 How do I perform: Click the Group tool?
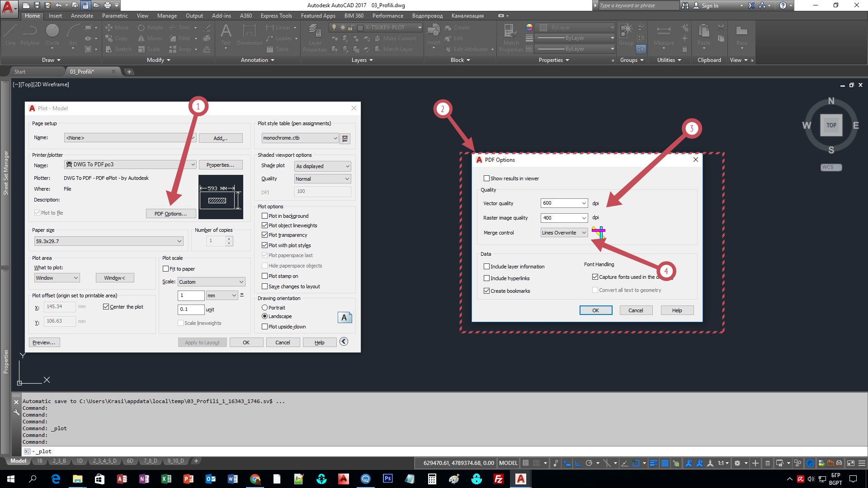tap(626, 35)
